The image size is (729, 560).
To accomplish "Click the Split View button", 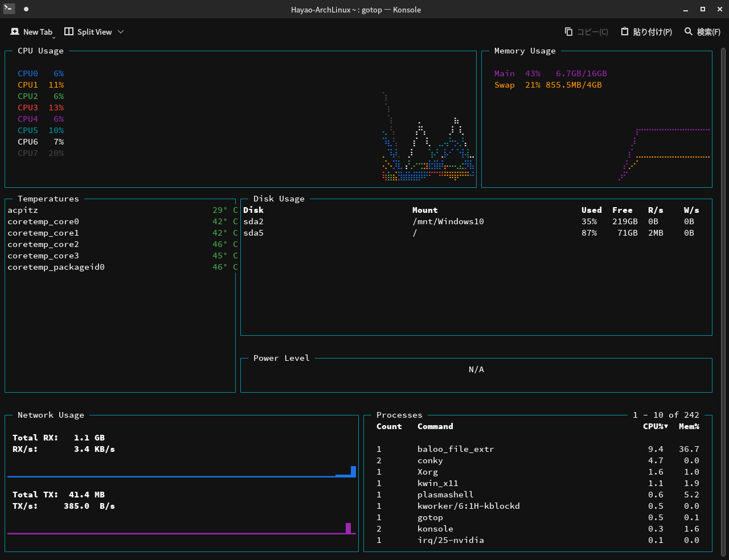I will [88, 32].
